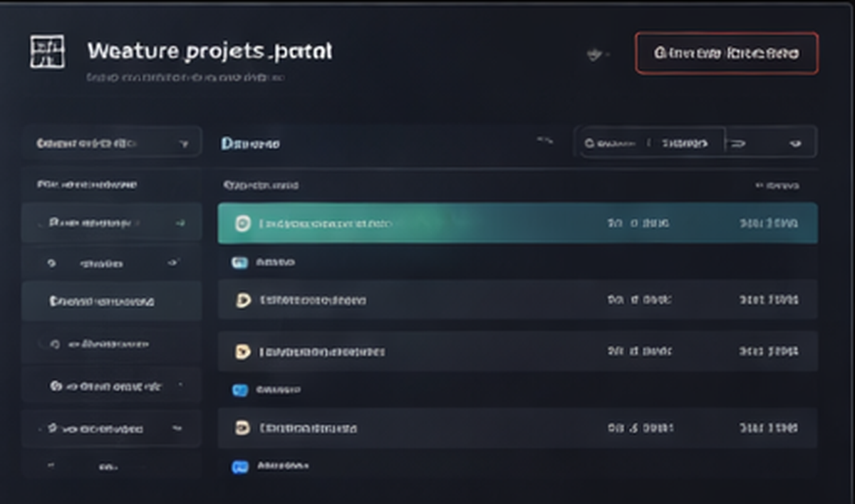
Task: Click the orange project icon in the fourth row
Action: click(242, 351)
